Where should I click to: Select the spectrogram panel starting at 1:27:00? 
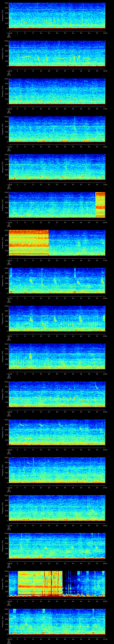pyautogui.click(x=57, y=508)
